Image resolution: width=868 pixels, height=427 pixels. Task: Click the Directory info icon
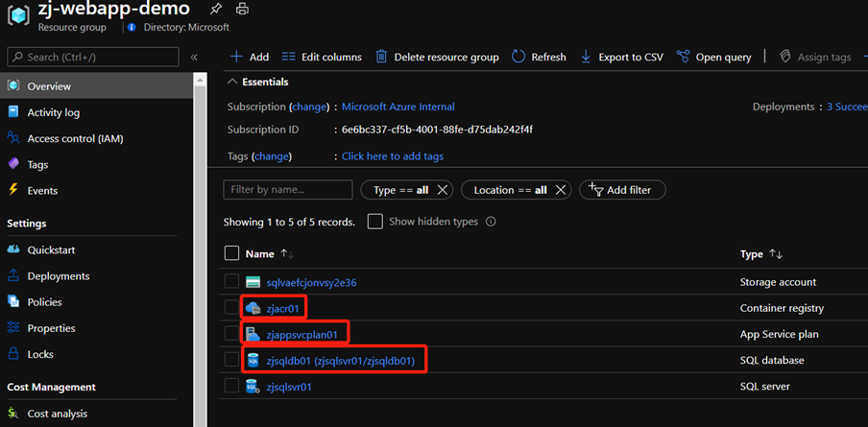tap(132, 27)
